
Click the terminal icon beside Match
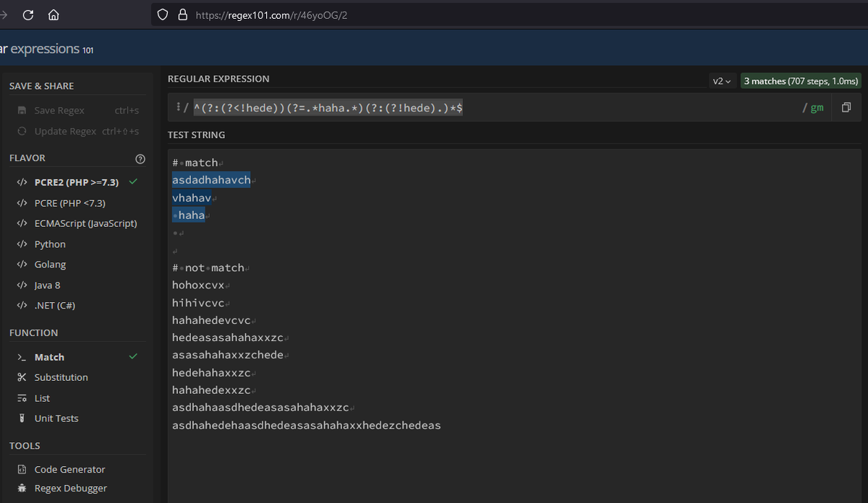[x=21, y=357]
